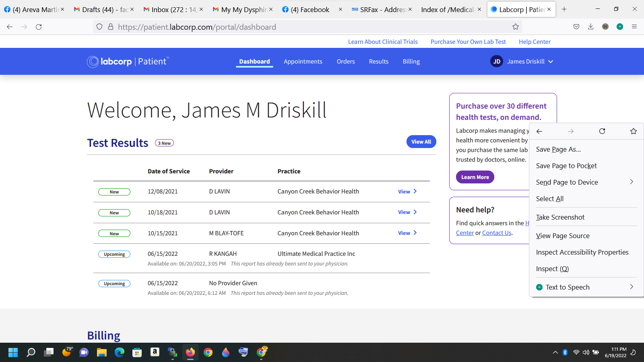The image size is (644, 362).
Task: Show hidden icons in system tray
Action: pos(555,352)
